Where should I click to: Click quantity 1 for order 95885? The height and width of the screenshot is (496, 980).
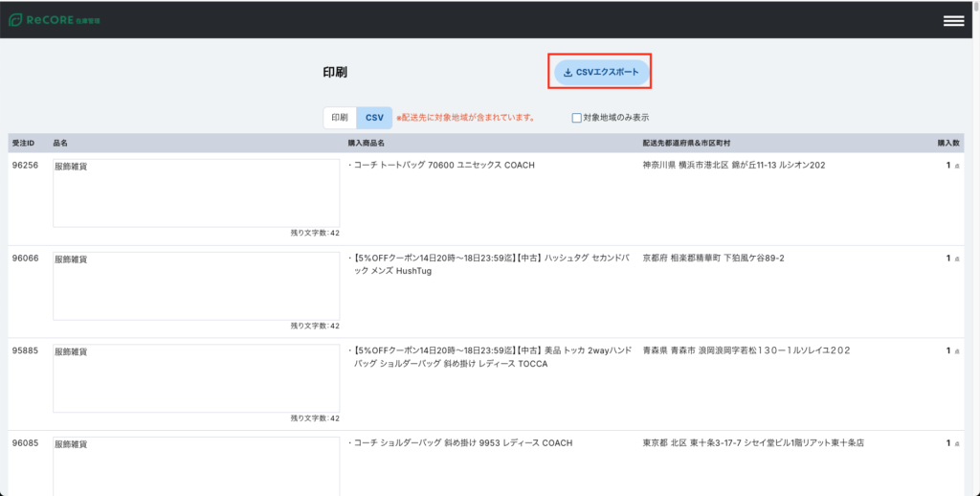[948, 350]
